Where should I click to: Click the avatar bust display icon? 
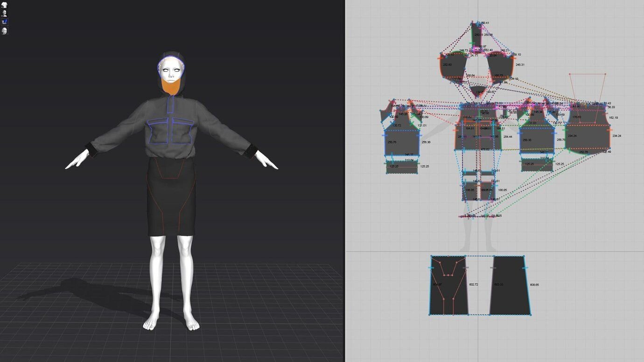pos(4,13)
